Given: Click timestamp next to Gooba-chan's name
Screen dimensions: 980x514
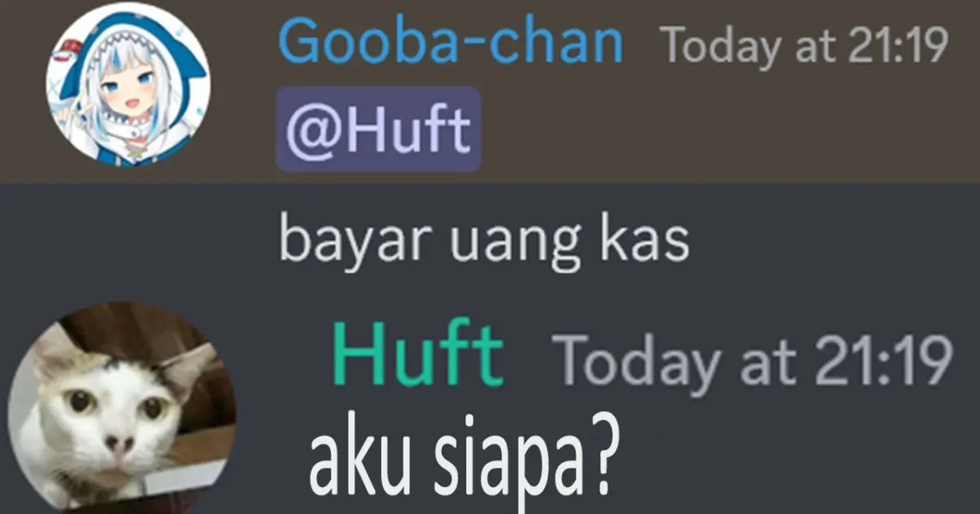Looking at the screenshot, I should (x=804, y=45).
